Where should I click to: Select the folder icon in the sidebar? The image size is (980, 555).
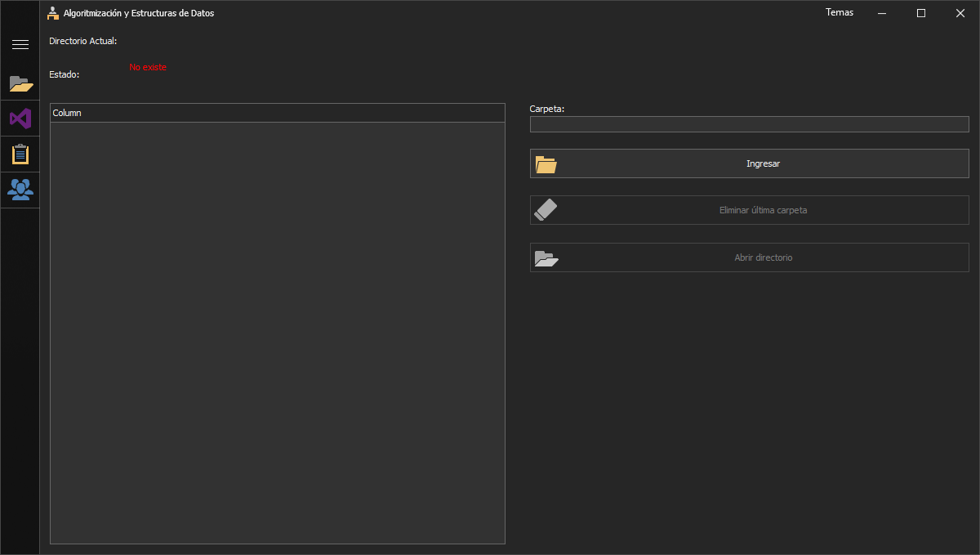[20, 83]
